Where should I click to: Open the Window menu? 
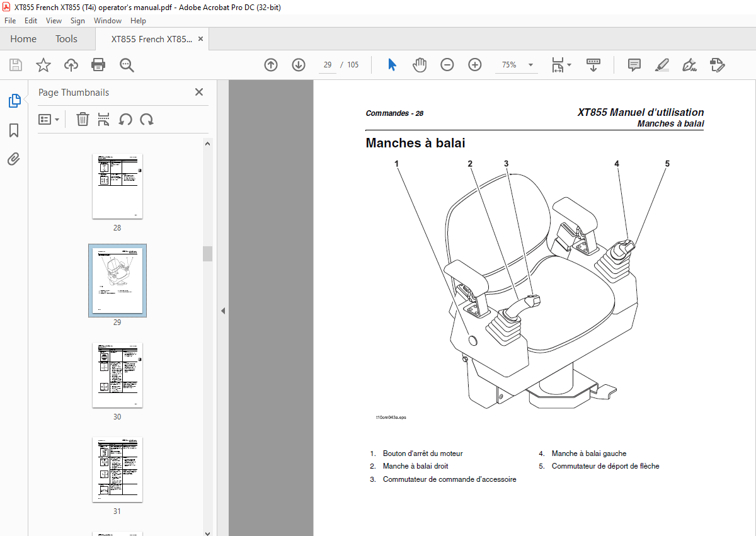point(108,21)
